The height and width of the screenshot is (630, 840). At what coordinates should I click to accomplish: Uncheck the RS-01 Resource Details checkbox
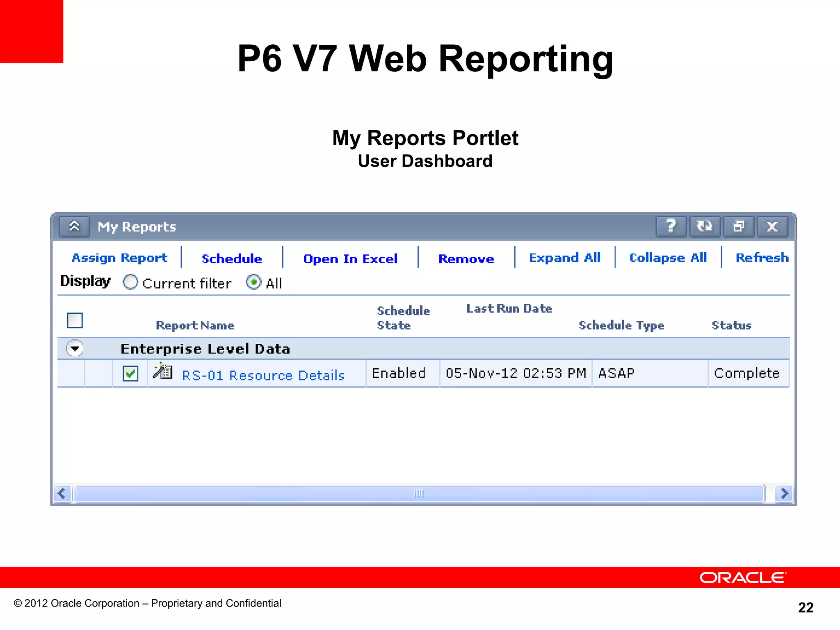click(x=130, y=374)
